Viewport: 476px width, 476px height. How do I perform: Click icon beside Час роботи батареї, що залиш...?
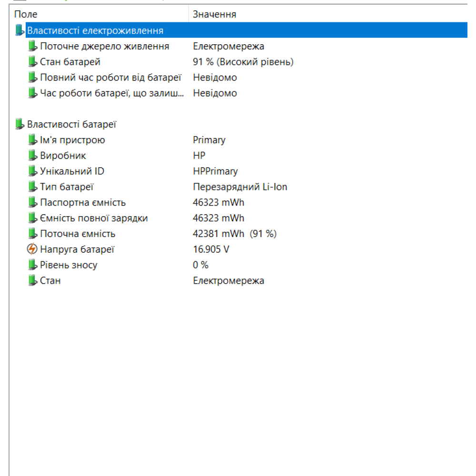[x=32, y=93]
